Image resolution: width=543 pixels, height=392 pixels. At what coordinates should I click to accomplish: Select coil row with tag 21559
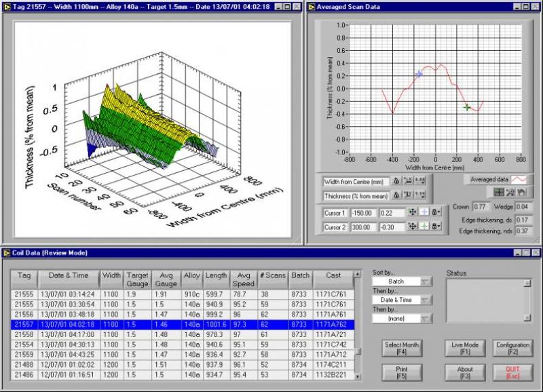point(183,354)
